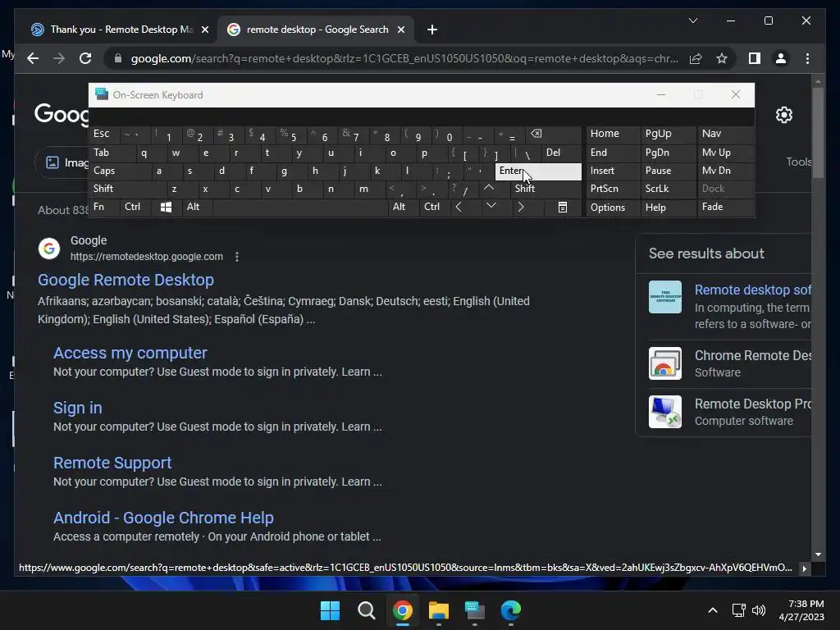This screenshot has height=630, width=840.
Task: Bookmark this page with the star icon
Action: point(722,58)
